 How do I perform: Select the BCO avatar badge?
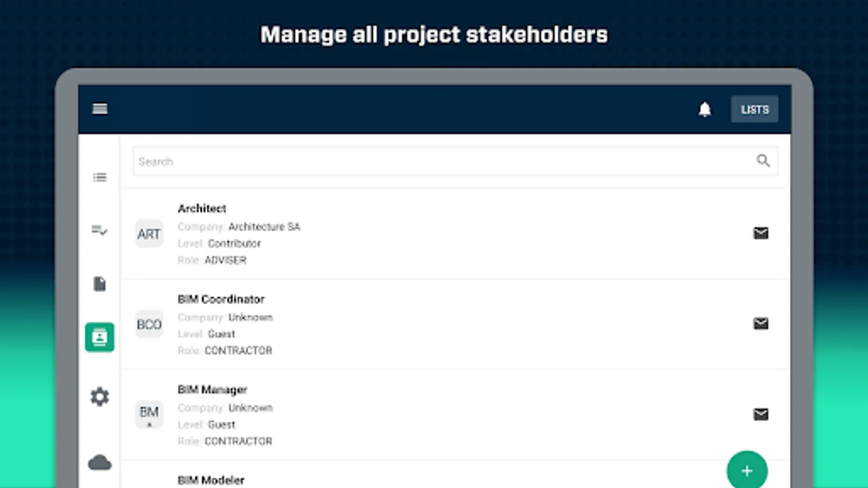149,324
